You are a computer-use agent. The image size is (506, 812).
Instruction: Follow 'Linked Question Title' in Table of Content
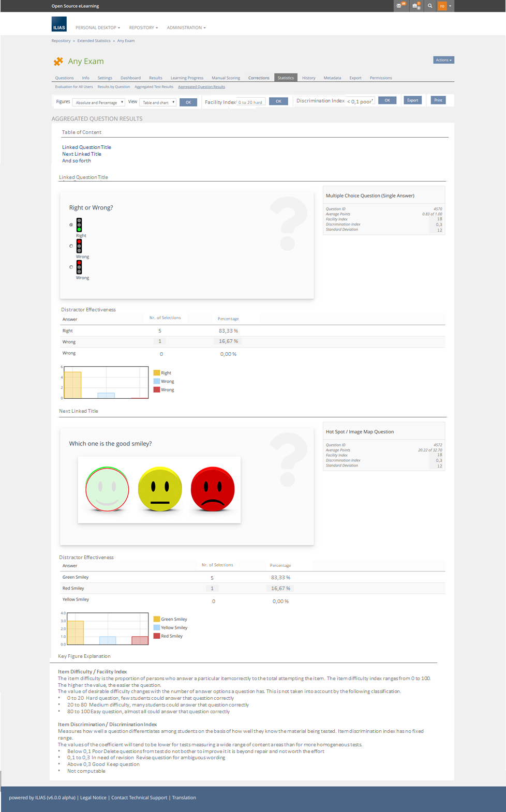86,147
